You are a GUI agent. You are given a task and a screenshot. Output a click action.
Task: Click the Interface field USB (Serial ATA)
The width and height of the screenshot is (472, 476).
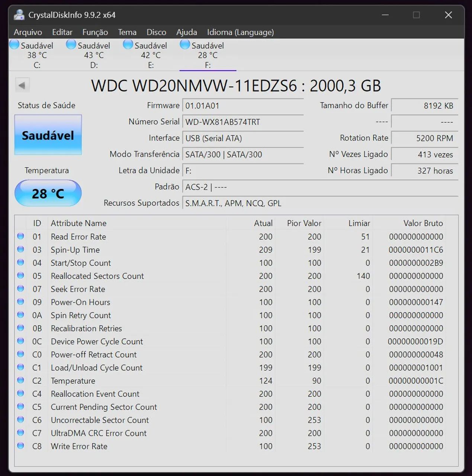pos(243,138)
